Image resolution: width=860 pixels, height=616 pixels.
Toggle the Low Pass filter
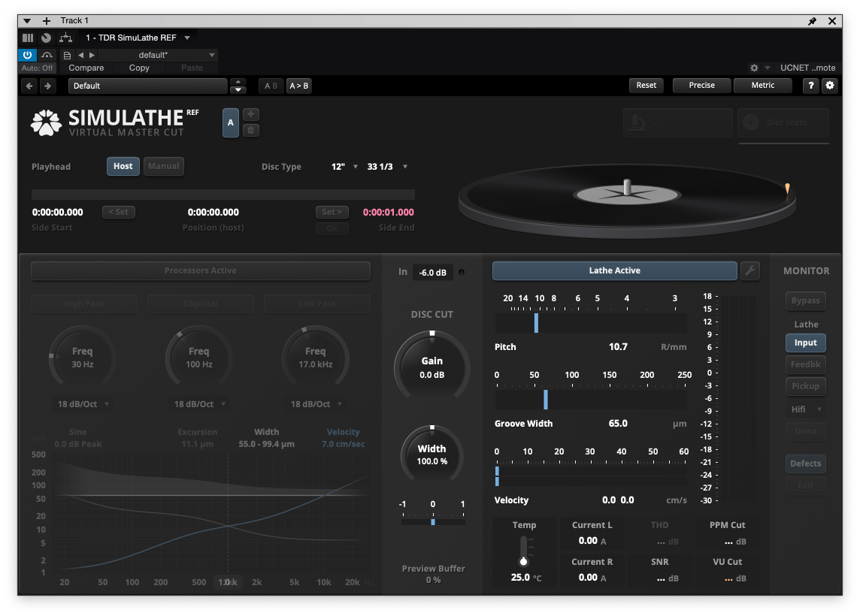point(317,303)
